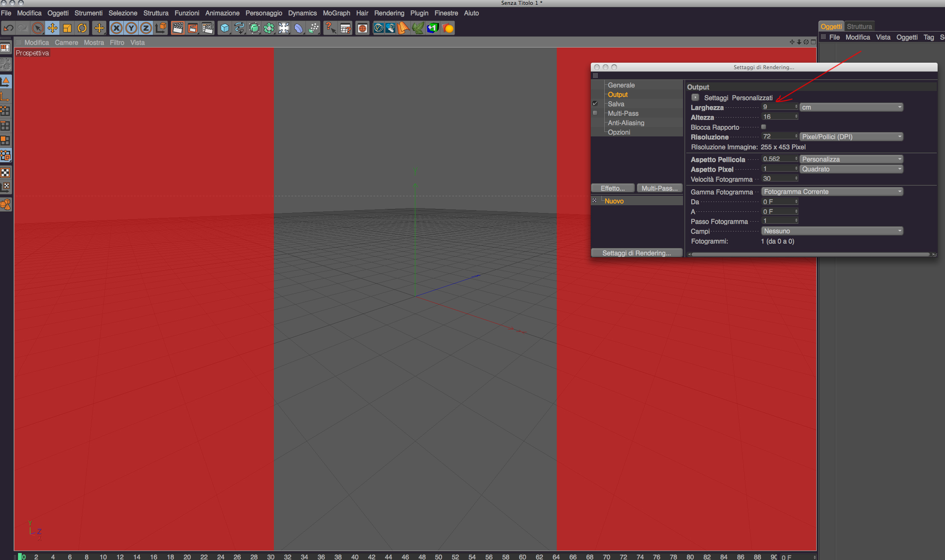This screenshot has height=560, width=945.
Task: Expand the Settaggi Personalizzati disclosure arrow
Action: pos(695,97)
